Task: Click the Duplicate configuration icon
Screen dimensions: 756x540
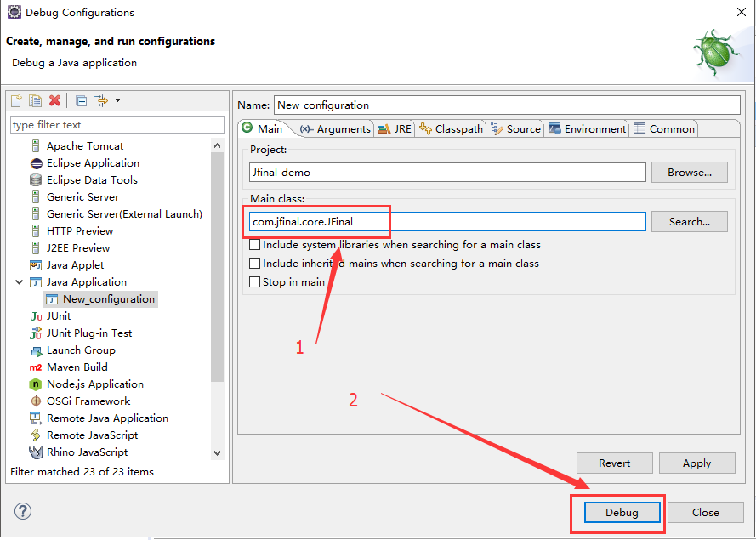Action: point(35,100)
